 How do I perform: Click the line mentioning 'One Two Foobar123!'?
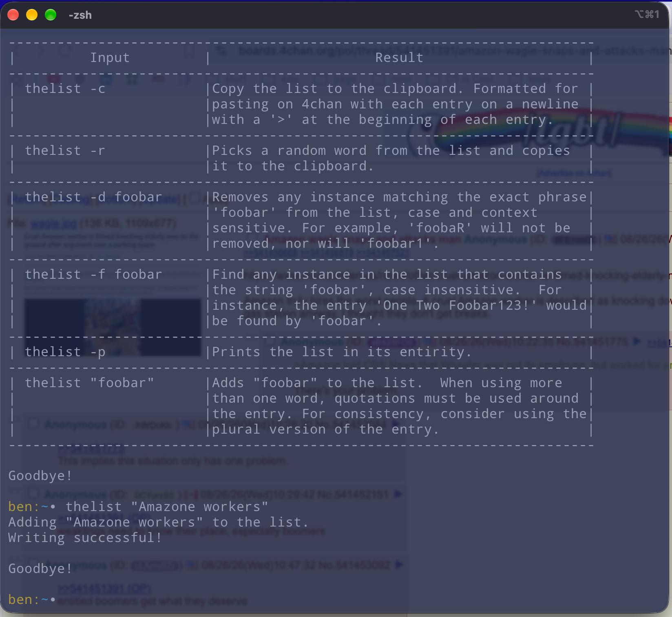click(399, 306)
